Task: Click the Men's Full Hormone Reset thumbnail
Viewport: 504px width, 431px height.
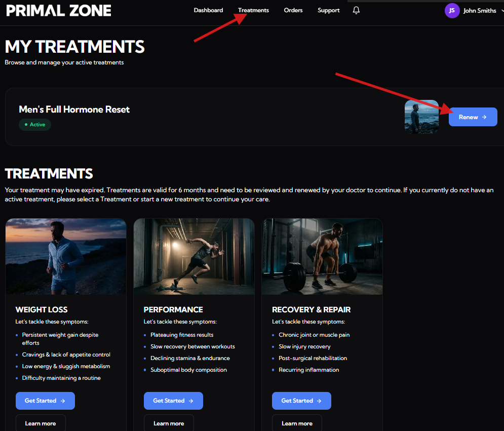Action: click(421, 117)
